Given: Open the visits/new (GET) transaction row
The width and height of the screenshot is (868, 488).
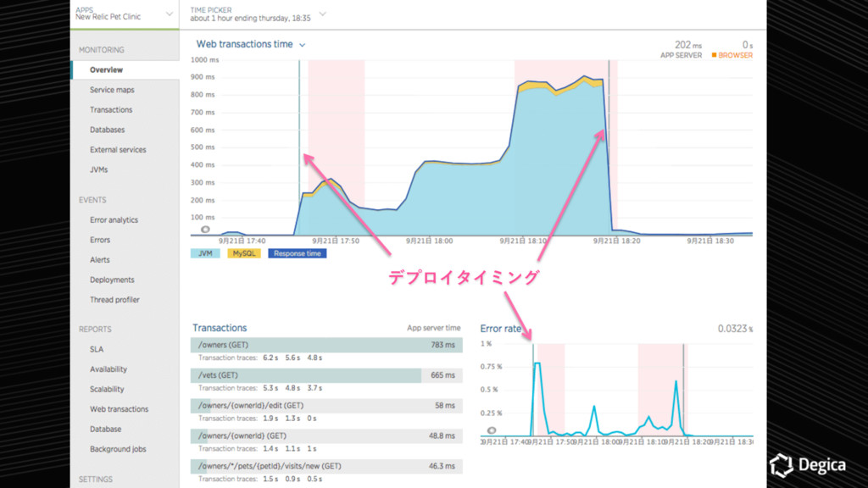Looking at the screenshot, I should point(326,467).
